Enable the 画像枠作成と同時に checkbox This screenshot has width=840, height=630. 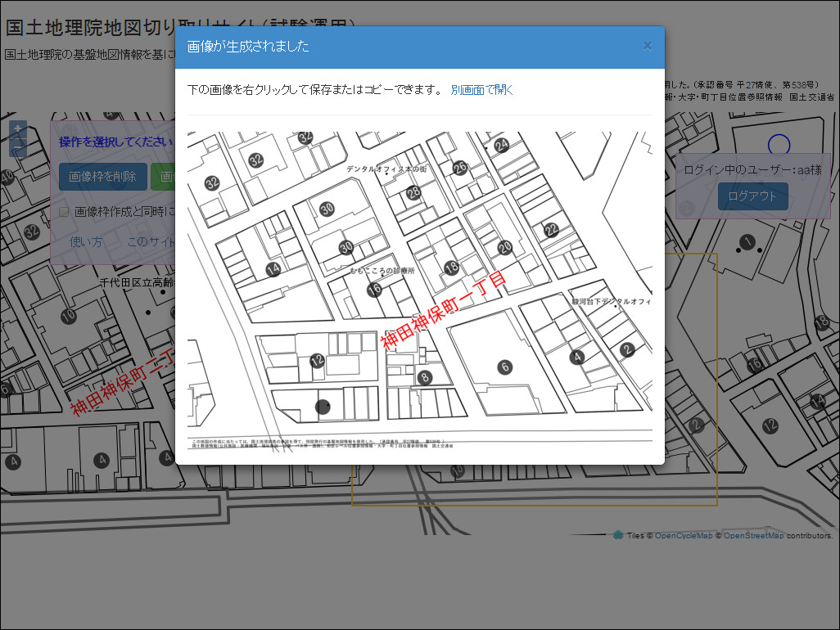click(x=62, y=211)
